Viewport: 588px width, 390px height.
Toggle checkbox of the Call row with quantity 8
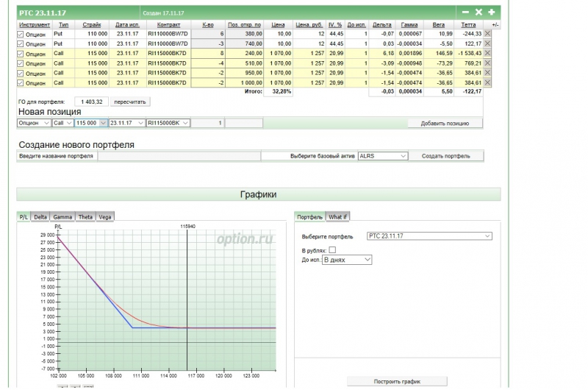point(20,54)
